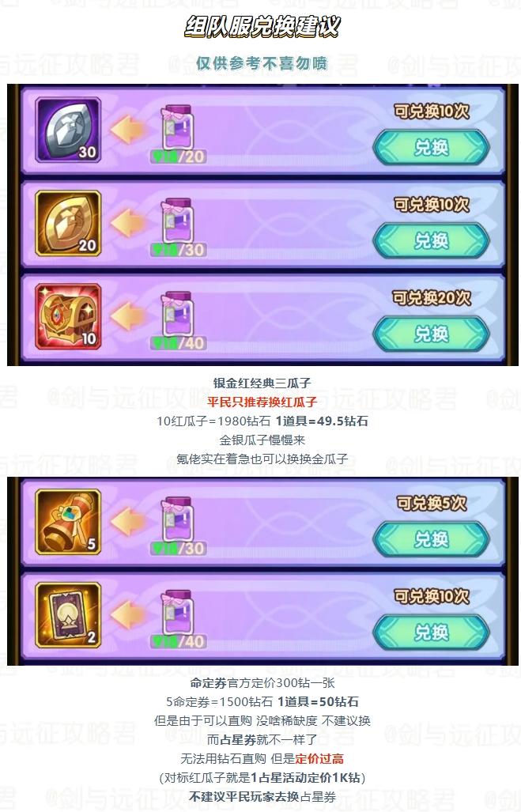The image size is (521, 812).
Task: Click the silver emblem reward icon
Action: (x=68, y=130)
